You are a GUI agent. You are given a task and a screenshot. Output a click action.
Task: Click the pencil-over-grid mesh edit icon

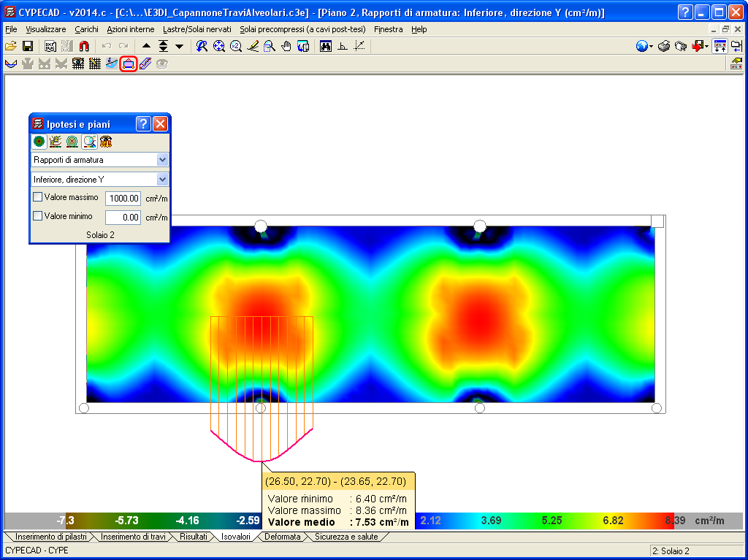[x=95, y=64]
